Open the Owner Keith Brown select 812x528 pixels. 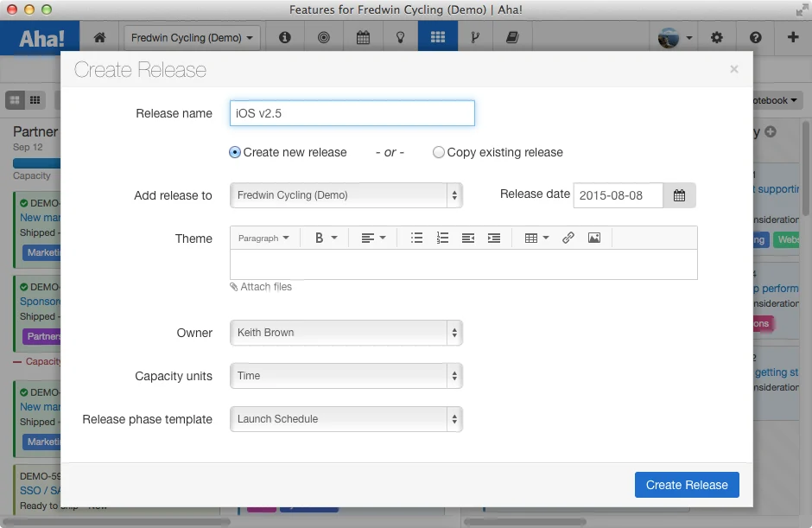[x=346, y=333]
